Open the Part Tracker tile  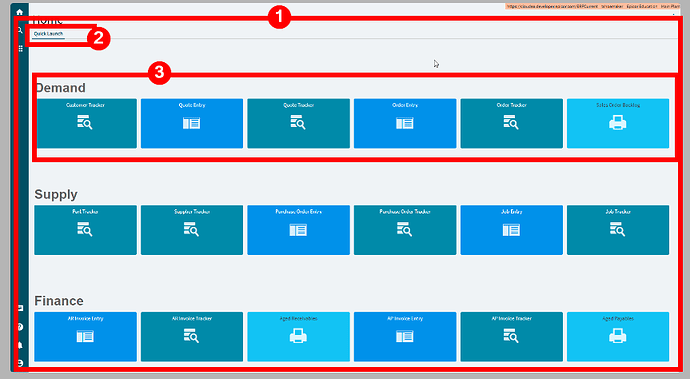point(85,230)
